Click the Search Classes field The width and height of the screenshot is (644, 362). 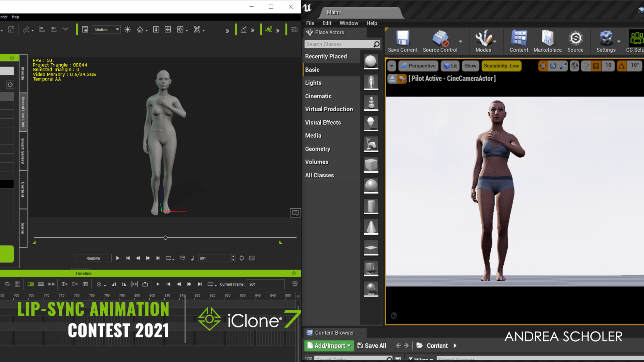342,44
